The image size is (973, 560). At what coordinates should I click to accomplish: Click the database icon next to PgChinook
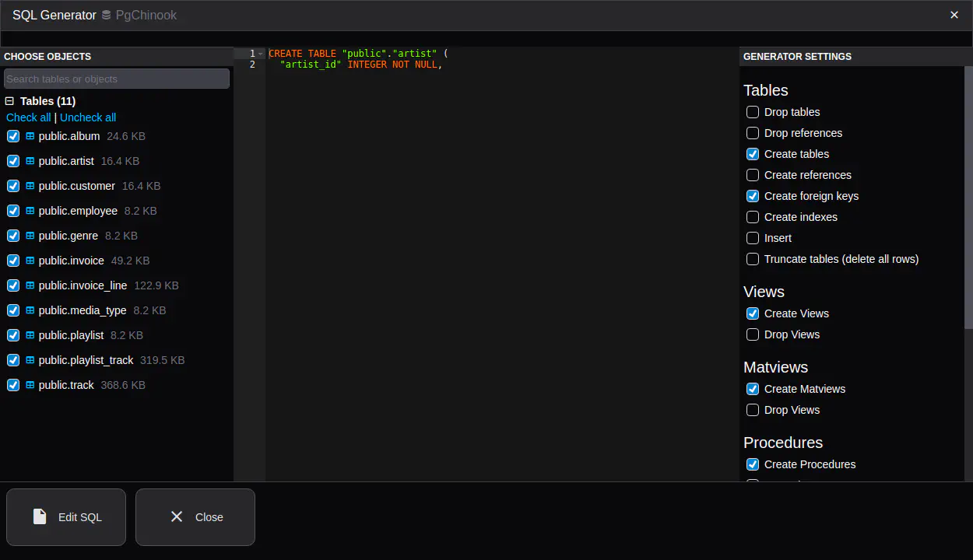tap(107, 16)
